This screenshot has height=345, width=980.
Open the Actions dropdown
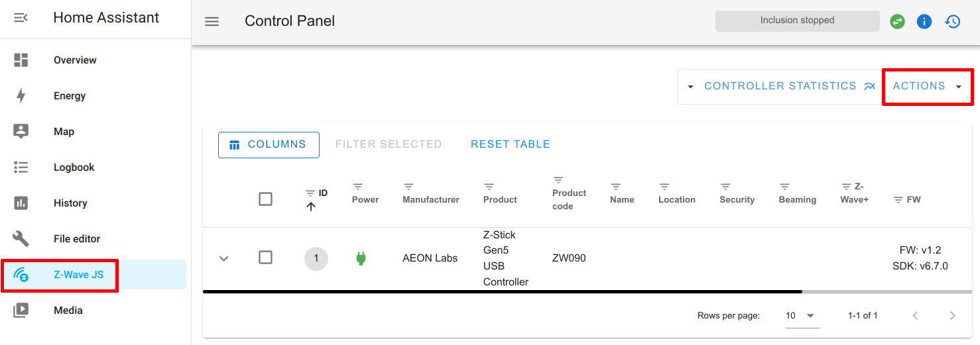point(927,86)
